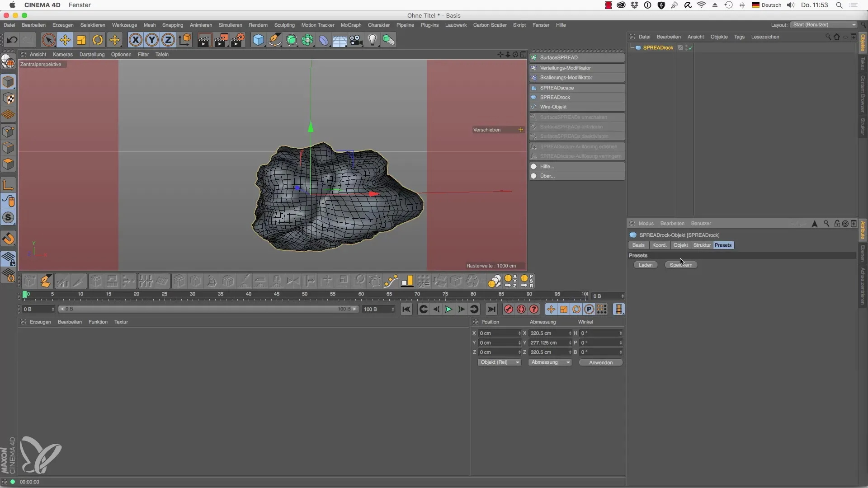Select the Live Selection tool
The image size is (868, 488).
[x=48, y=40]
